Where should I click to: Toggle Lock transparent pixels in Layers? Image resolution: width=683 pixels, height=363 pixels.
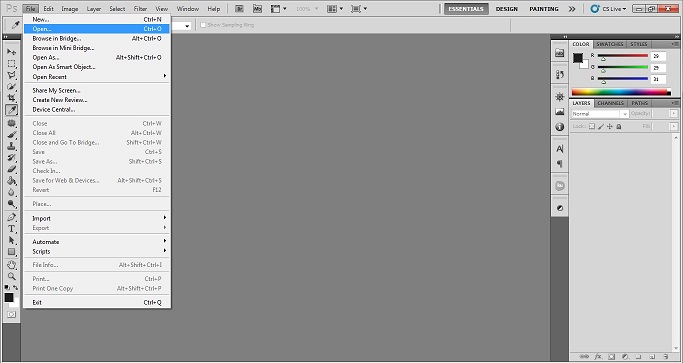pyautogui.click(x=592, y=126)
